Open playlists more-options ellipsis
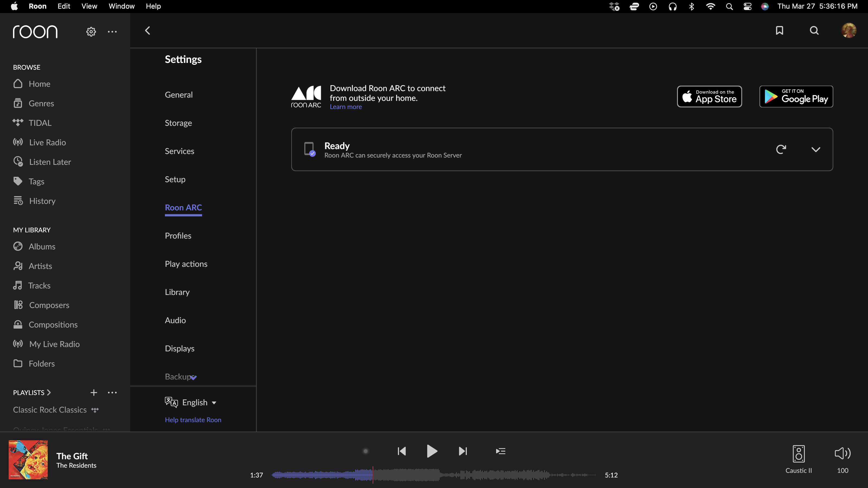This screenshot has width=868, height=488. pyautogui.click(x=112, y=393)
